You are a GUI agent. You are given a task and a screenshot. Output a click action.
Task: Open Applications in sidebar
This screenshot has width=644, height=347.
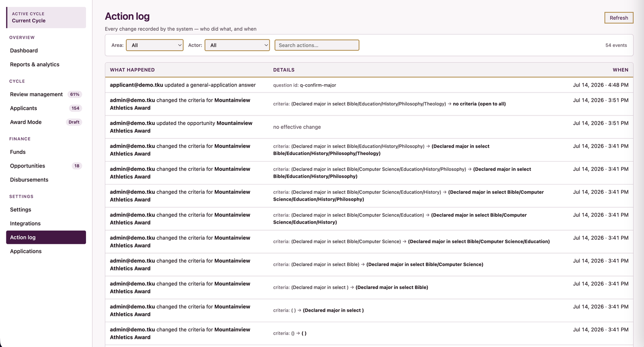[x=26, y=251]
